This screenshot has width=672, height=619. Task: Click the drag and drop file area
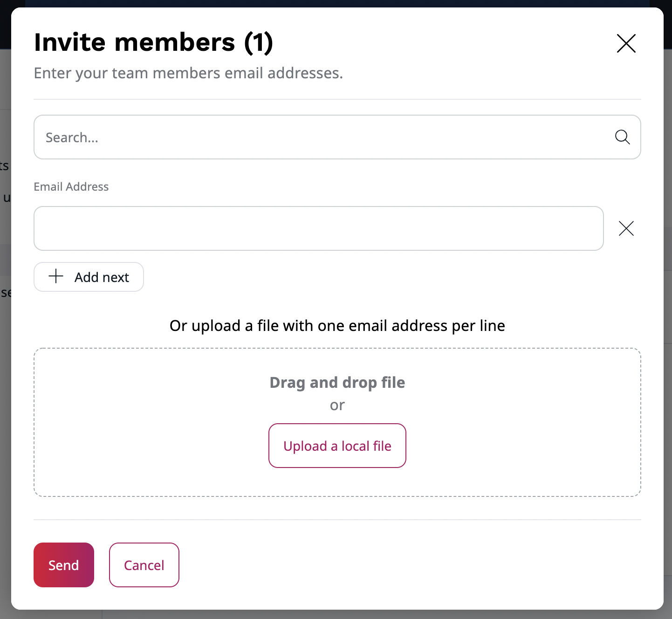coord(337,422)
